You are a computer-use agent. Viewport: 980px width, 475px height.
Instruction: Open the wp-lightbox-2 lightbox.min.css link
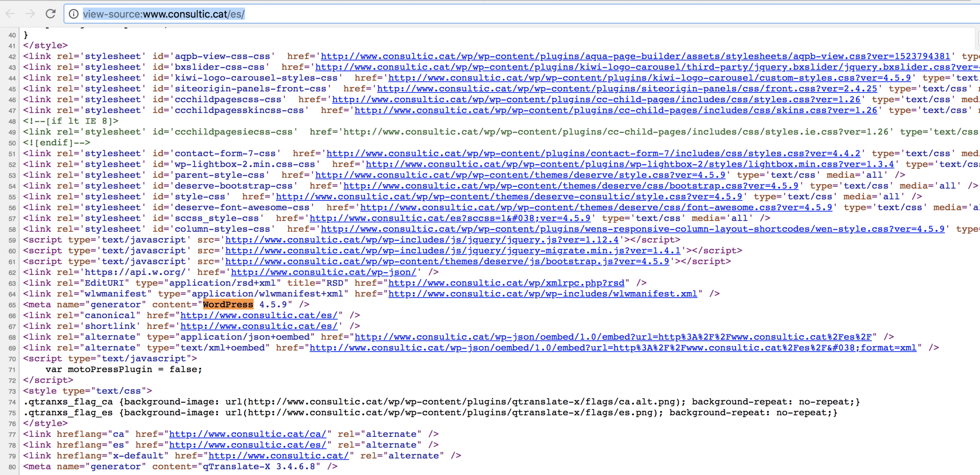pyautogui.click(x=630, y=164)
